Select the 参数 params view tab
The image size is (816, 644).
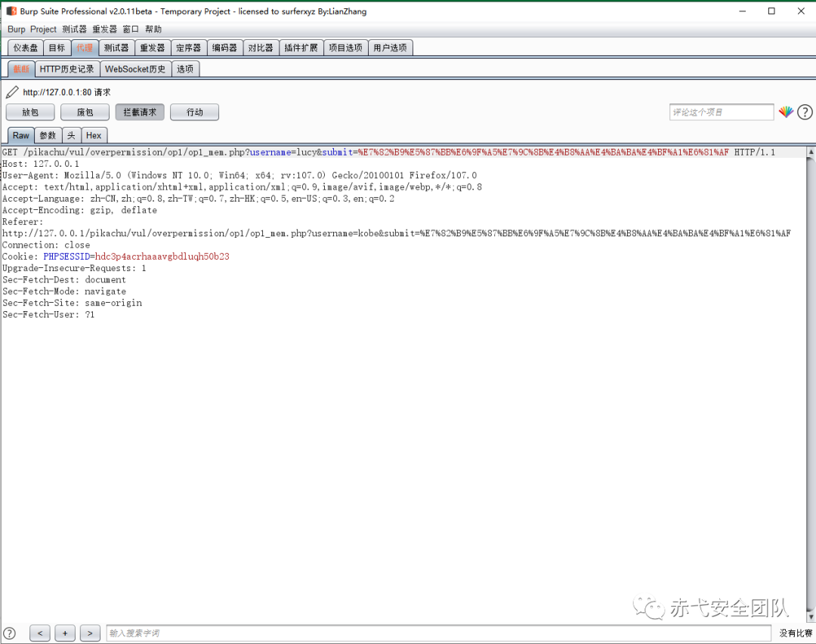[48, 135]
